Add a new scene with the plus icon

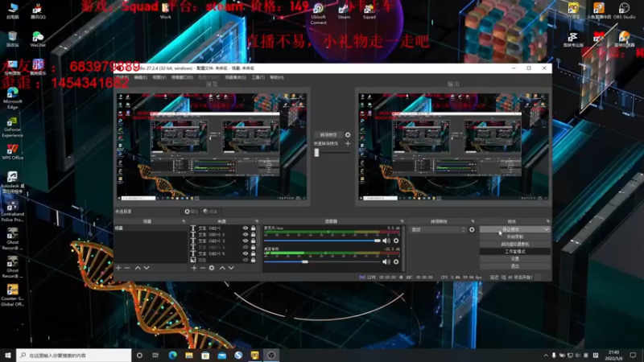coord(118,268)
